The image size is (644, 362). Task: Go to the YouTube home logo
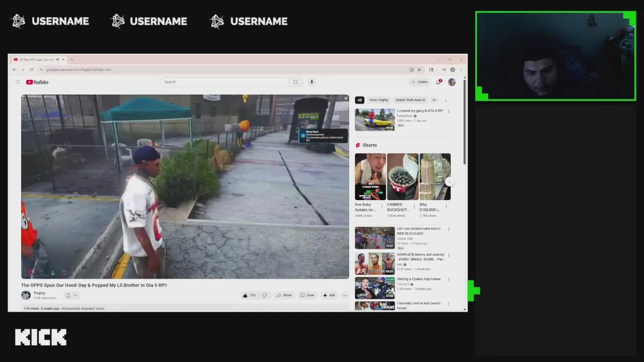click(37, 82)
